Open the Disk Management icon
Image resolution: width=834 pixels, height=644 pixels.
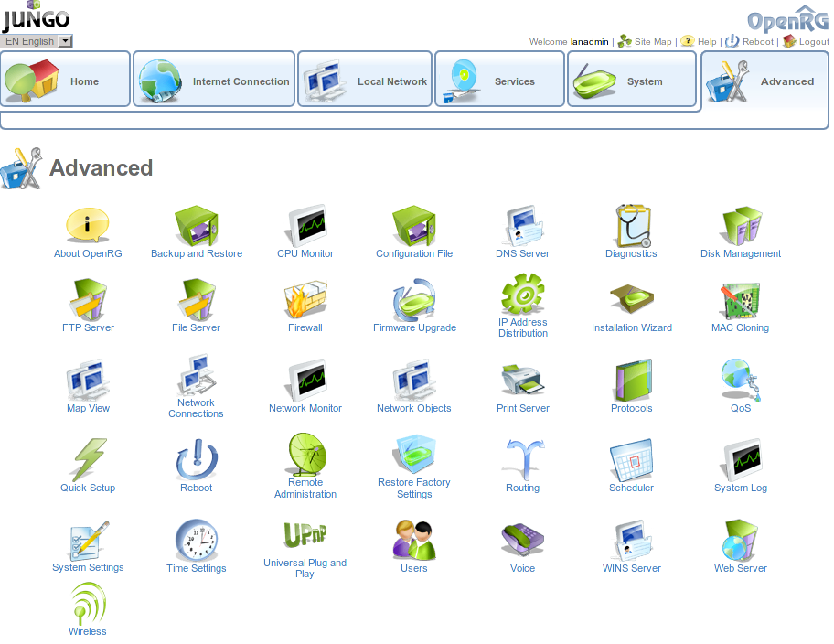741,225
